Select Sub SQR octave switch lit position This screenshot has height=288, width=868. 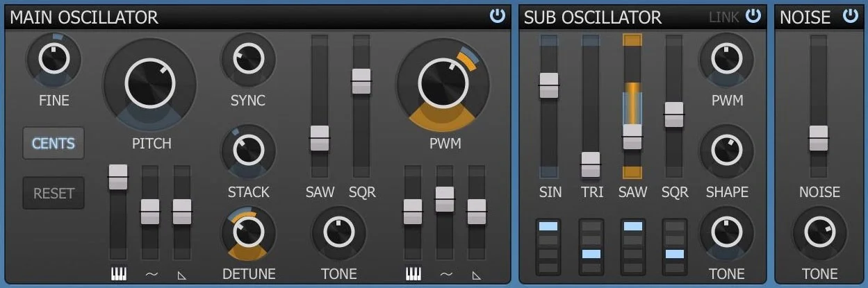pos(674,254)
